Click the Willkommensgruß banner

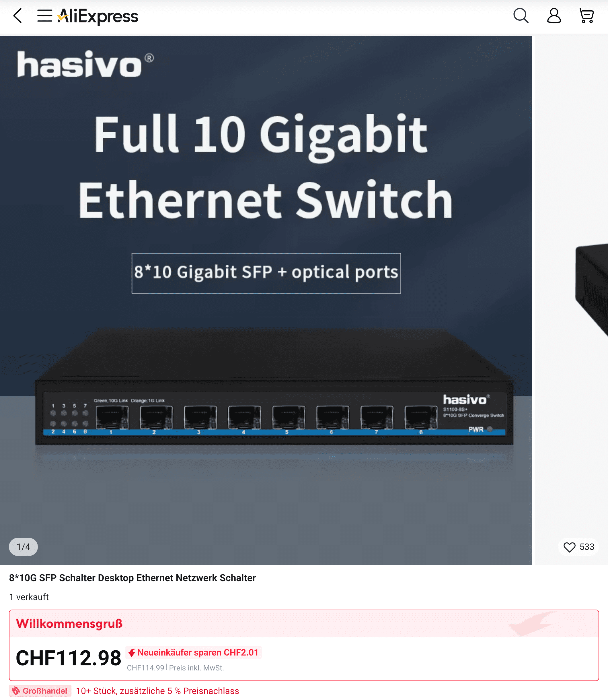coord(304,624)
